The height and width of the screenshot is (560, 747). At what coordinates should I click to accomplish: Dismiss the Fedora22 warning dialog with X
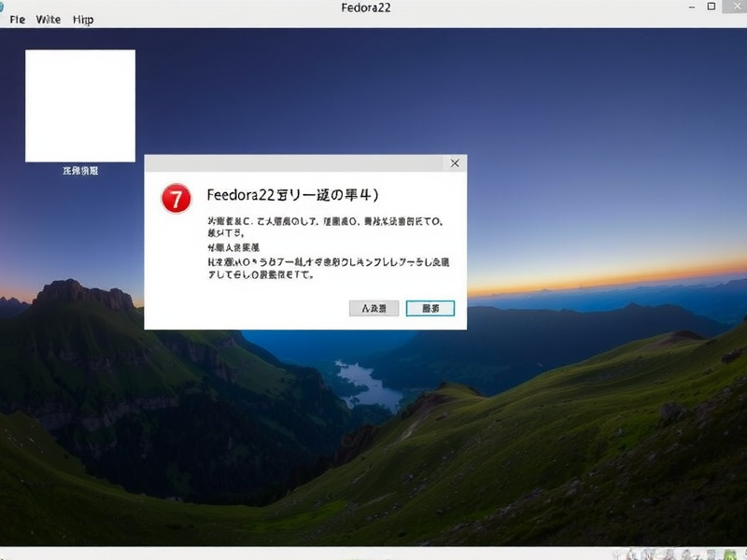455,163
